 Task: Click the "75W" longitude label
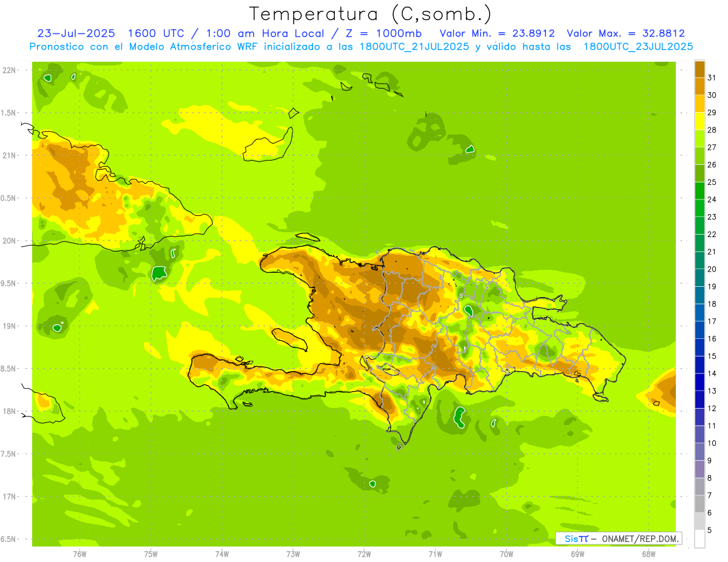coord(151,554)
